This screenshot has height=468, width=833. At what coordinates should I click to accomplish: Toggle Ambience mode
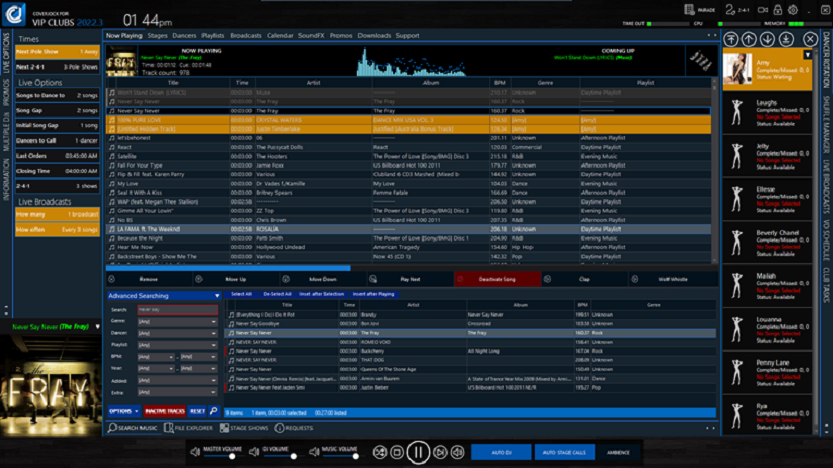(x=618, y=453)
